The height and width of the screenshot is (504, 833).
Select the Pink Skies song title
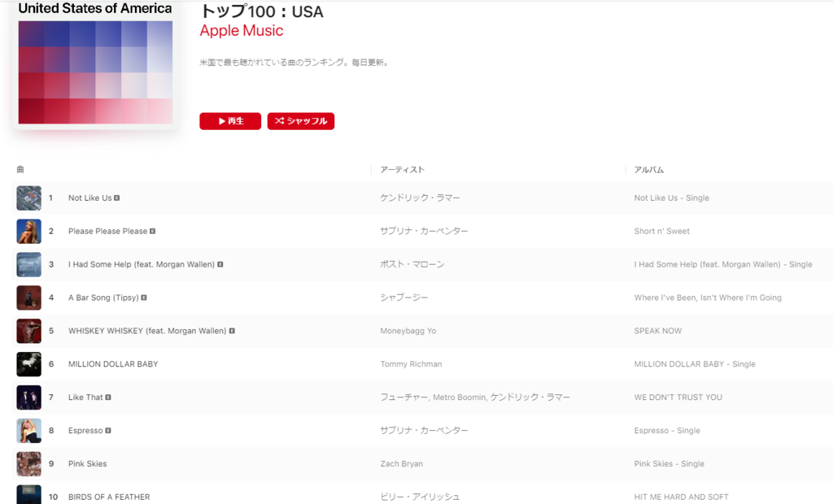coord(87,464)
